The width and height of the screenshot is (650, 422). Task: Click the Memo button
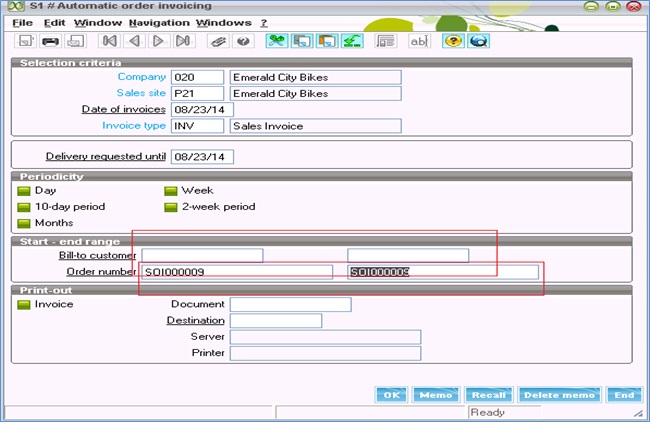tap(436, 395)
